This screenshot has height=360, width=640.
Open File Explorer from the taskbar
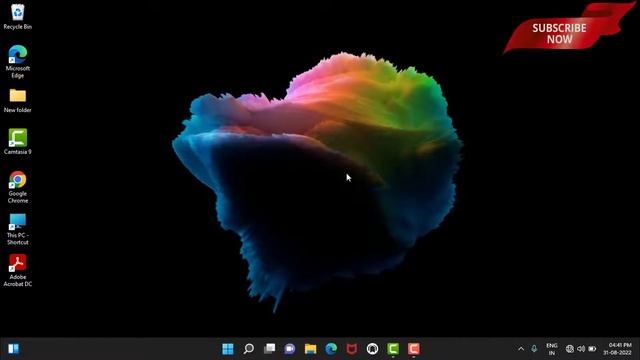click(x=311, y=349)
